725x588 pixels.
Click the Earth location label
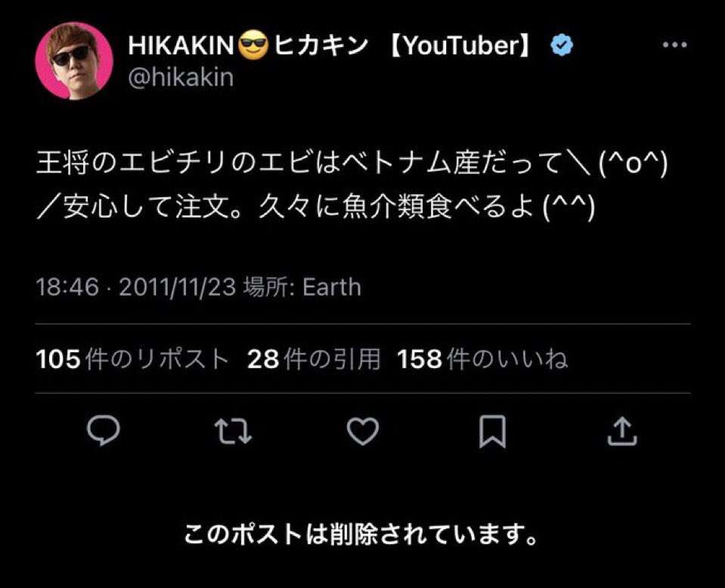pyautogui.click(x=332, y=287)
